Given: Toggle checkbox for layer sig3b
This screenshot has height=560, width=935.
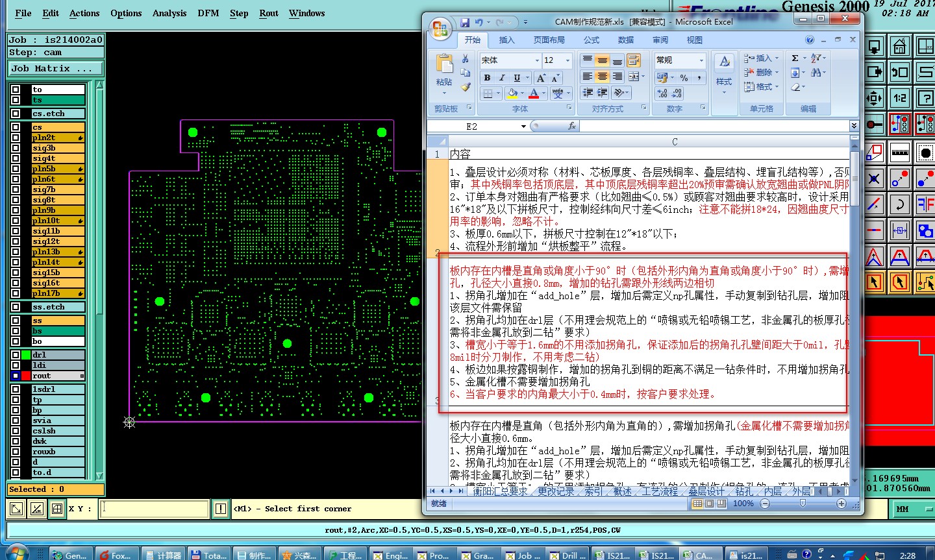Looking at the screenshot, I should tap(16, 148).
